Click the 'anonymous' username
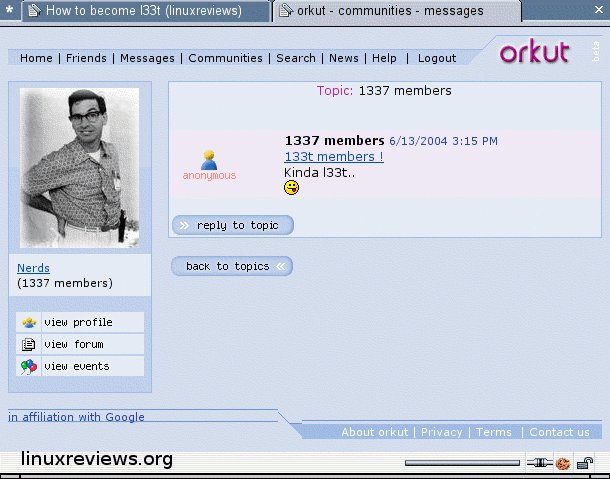The height and width of the screenshot is (479, 610). [209, 175]
